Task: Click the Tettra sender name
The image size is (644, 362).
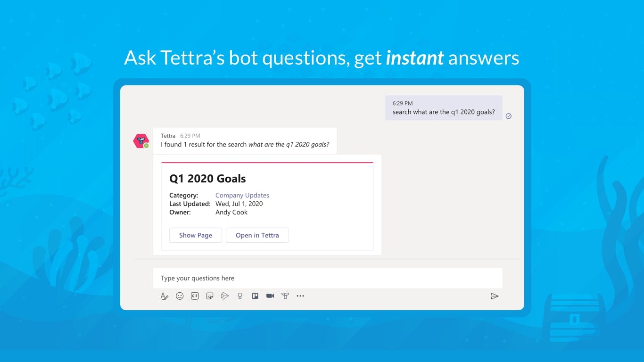Action: pos(168,136)
